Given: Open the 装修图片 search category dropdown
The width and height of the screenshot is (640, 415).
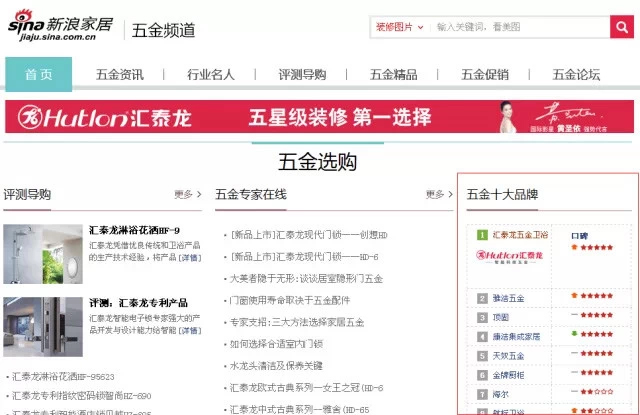Looking at the screenshot, I should tap(399, 27).
